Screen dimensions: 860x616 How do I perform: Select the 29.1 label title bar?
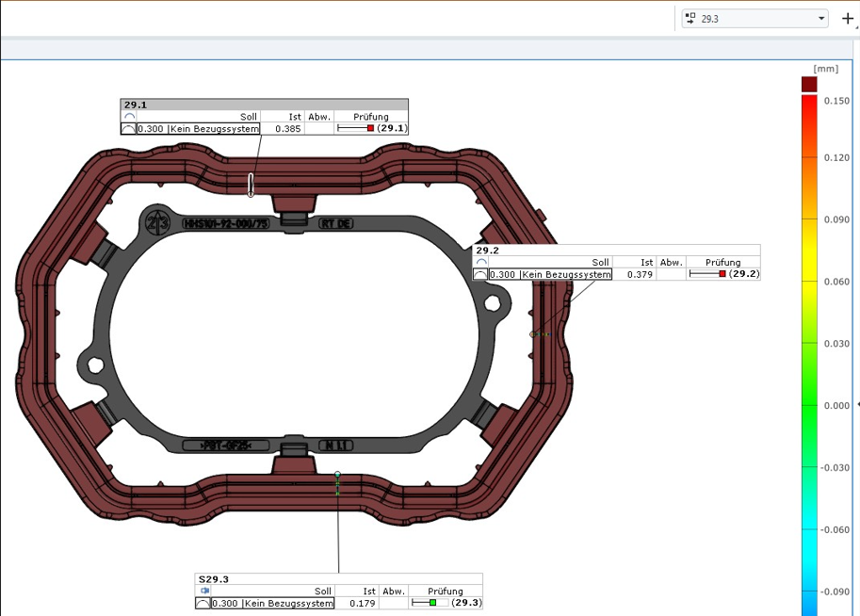pyautogui.click(x=264, y=105)
